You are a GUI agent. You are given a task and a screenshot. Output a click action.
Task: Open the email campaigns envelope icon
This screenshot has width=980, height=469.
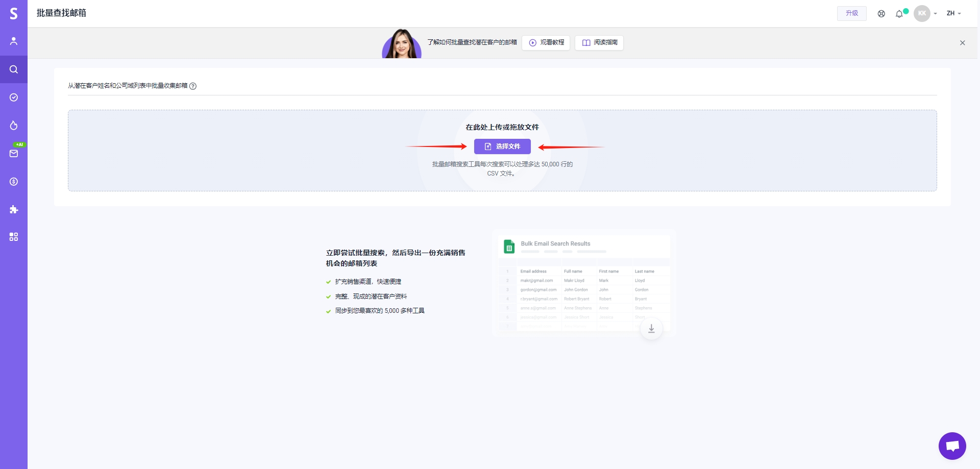click(14, 154)
